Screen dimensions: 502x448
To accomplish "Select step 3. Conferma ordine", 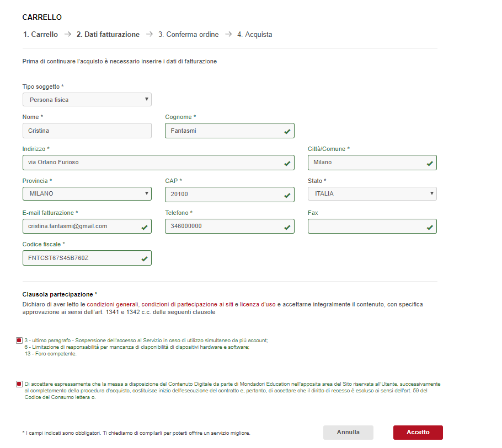I will [188, 35].
